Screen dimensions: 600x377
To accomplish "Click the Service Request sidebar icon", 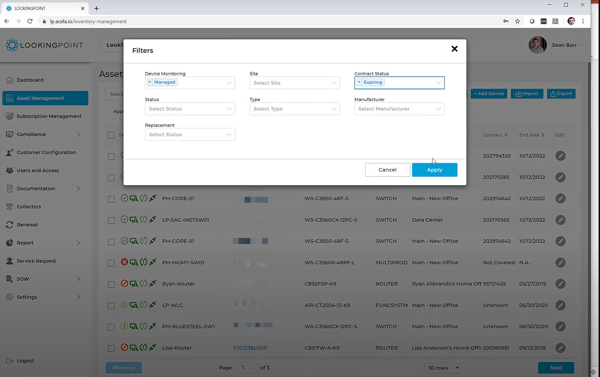I will click(10, 261).
